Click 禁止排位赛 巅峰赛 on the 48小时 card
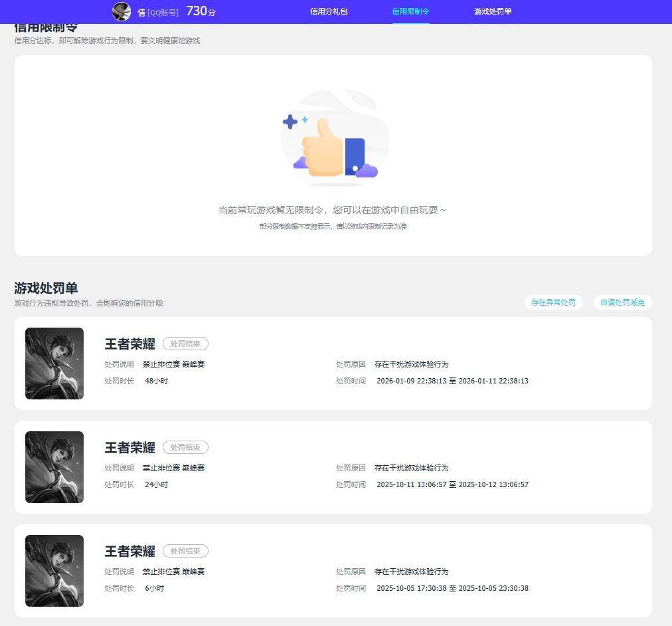Viewport: 672px width, 626px height. click(x=173, y=364)
